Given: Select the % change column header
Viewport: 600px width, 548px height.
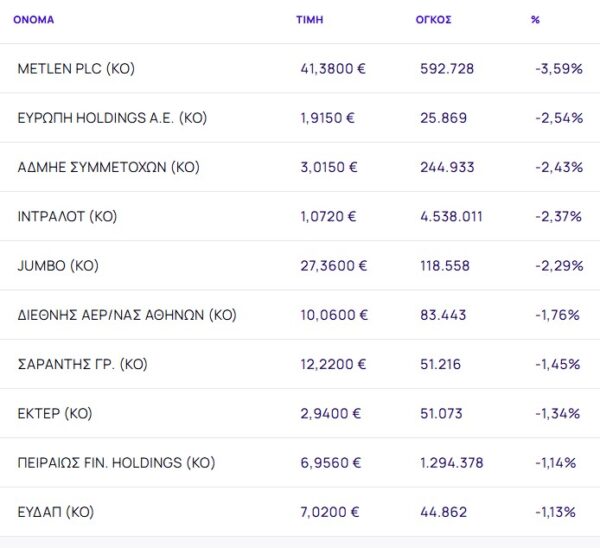Looking at the screenshot, I should 536,19.
